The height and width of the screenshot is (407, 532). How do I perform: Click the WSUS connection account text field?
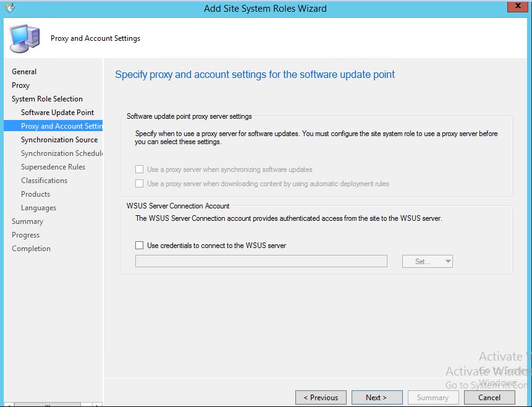[x=261, y=262]
